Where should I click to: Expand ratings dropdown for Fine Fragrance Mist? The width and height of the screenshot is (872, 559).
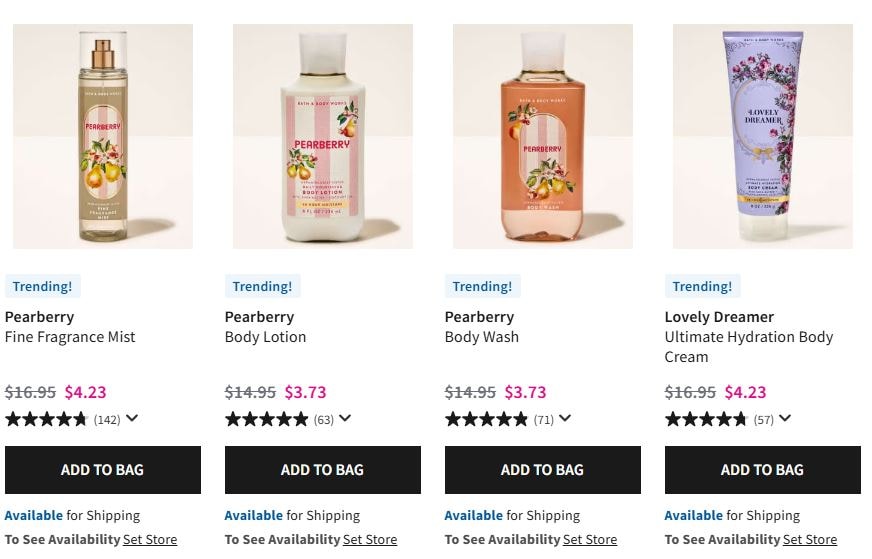pyautogui.click(x=132, y=419)
